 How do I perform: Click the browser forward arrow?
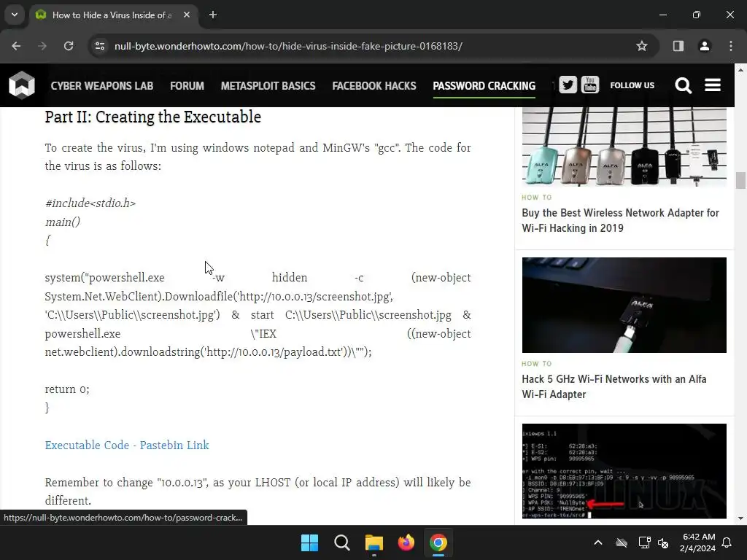coord(42,46)
